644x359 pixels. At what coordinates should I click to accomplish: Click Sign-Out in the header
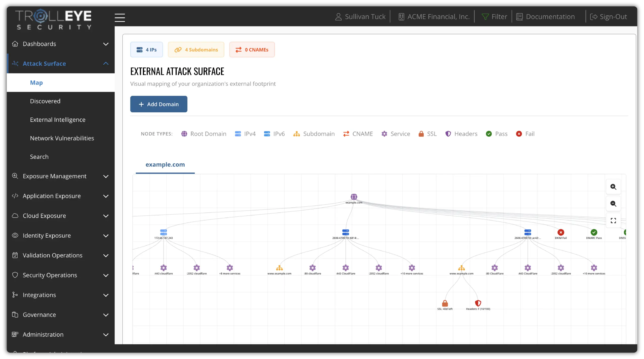point(608,17)
